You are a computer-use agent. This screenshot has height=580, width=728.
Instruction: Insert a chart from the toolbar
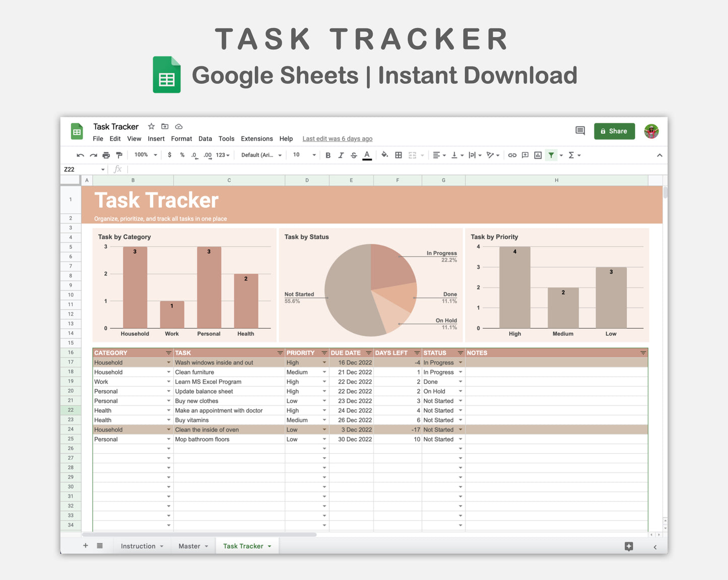click(x=538, y=155)
